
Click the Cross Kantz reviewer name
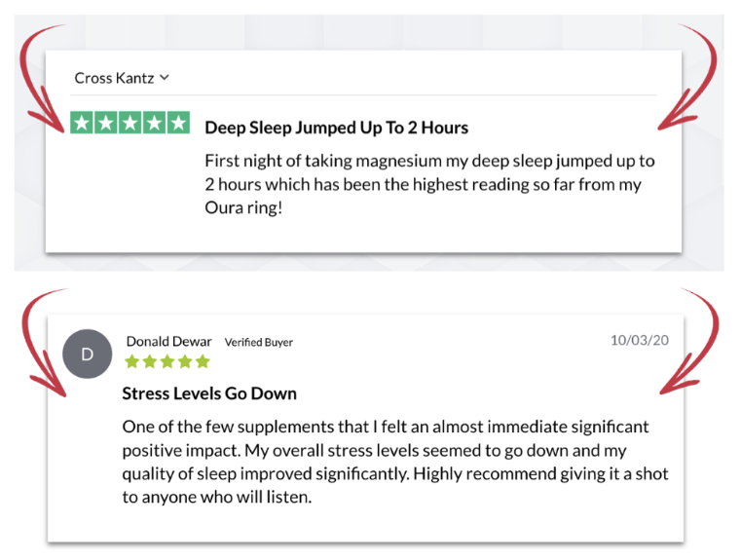click(x=114, y=78)
